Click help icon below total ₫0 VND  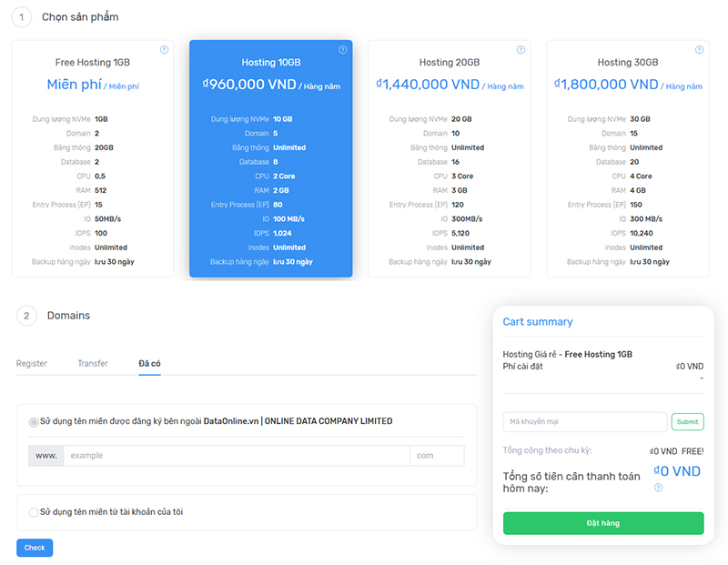coord(658,488)
